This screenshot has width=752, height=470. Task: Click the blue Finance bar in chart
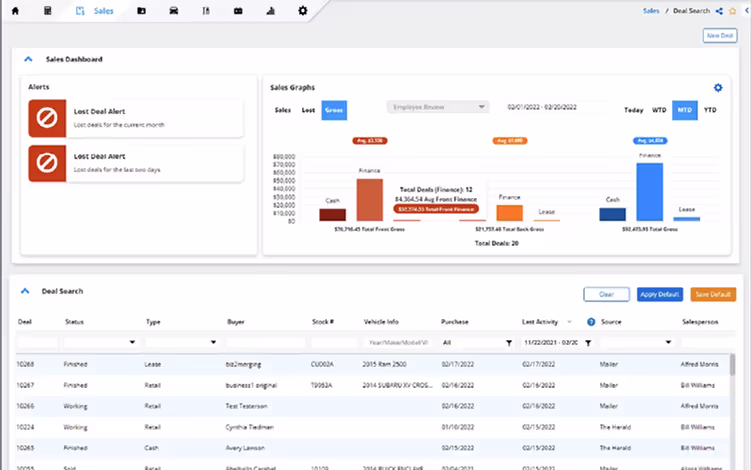(649, 192)
